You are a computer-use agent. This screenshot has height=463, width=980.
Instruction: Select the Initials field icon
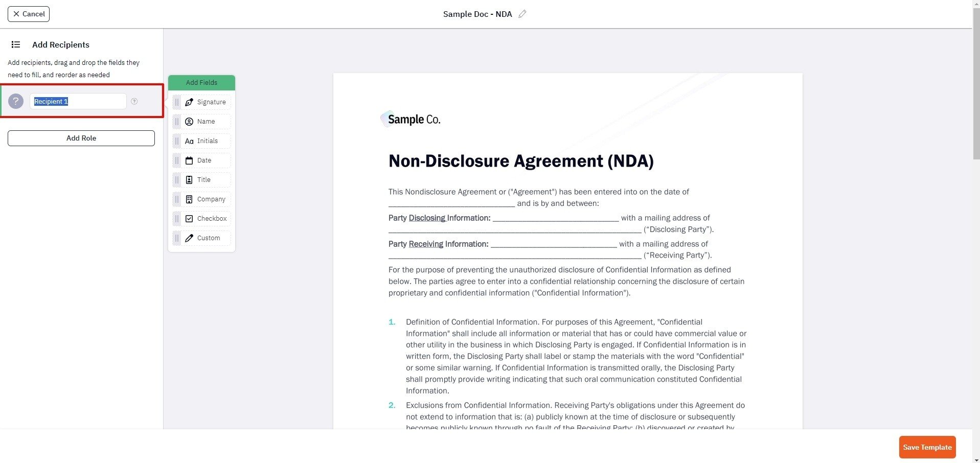tap(189, 141)
